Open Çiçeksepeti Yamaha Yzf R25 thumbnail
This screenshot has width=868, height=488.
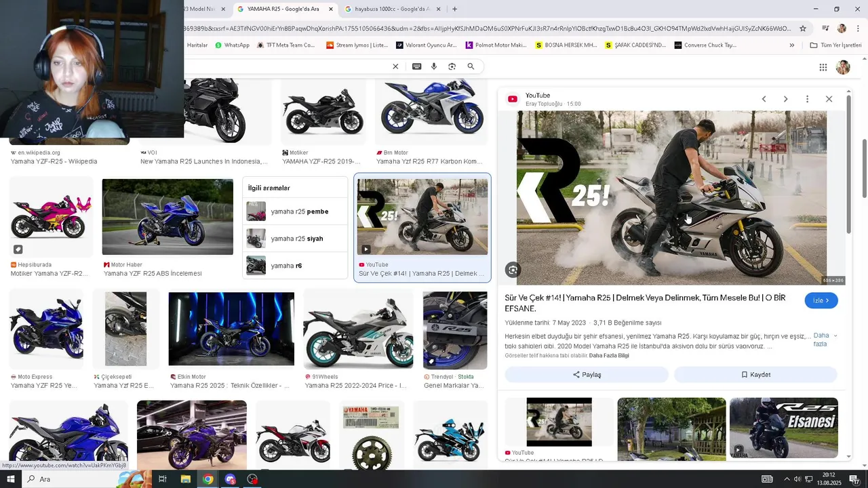tap(125, 329)
